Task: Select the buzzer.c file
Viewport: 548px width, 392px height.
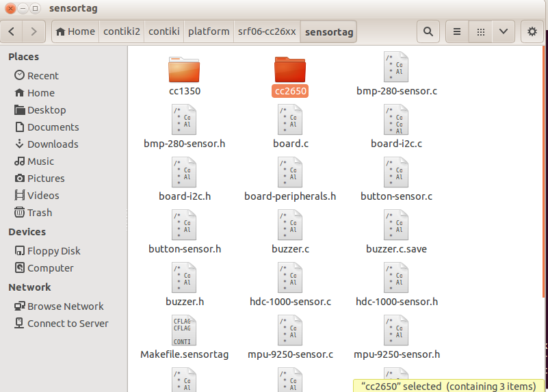Action: pyautogui.click(x=290, y=233)
